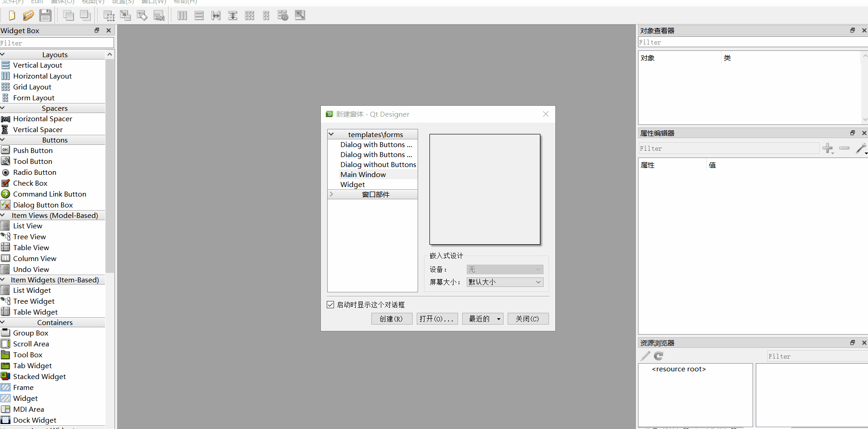The height and width of the screenshot is (429, 868).
Task: Select the Edit Tab Order mode icon
Action: pyautogui.click(x=159, y=15)
